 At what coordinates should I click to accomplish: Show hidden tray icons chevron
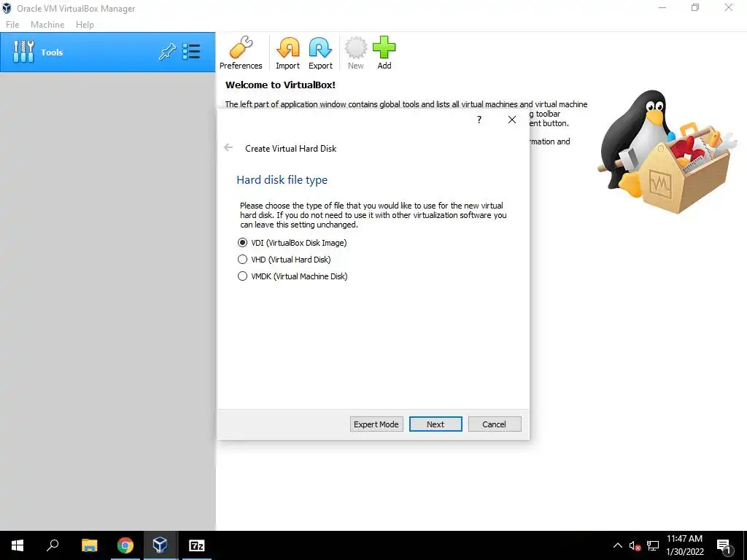[617, 545]
